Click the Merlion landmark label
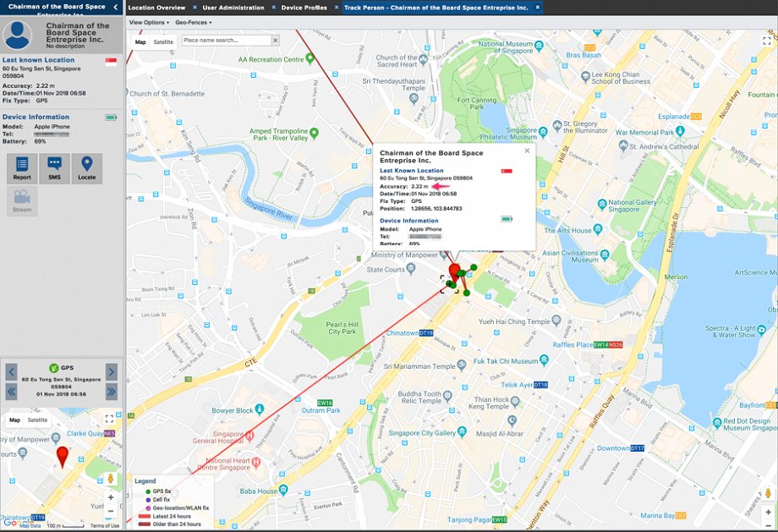 (x=676, y=277)
